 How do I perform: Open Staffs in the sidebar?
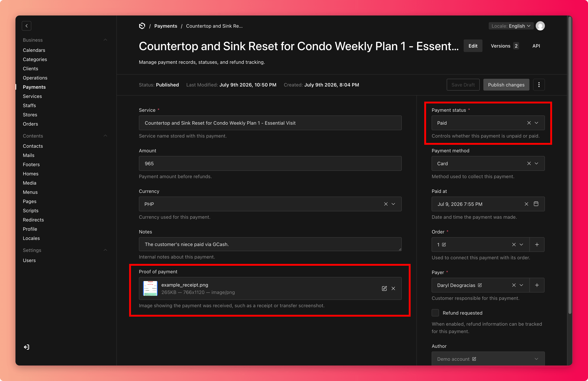29,105
